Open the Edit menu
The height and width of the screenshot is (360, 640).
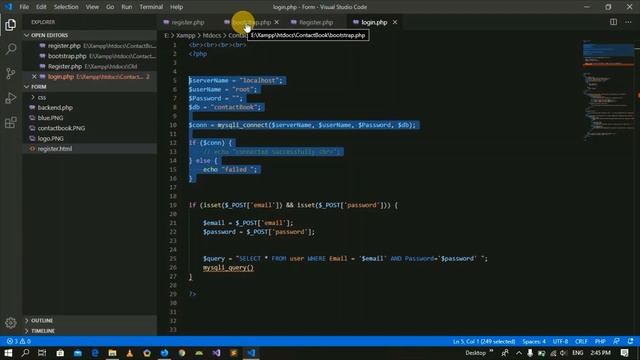tap(41, 7)
